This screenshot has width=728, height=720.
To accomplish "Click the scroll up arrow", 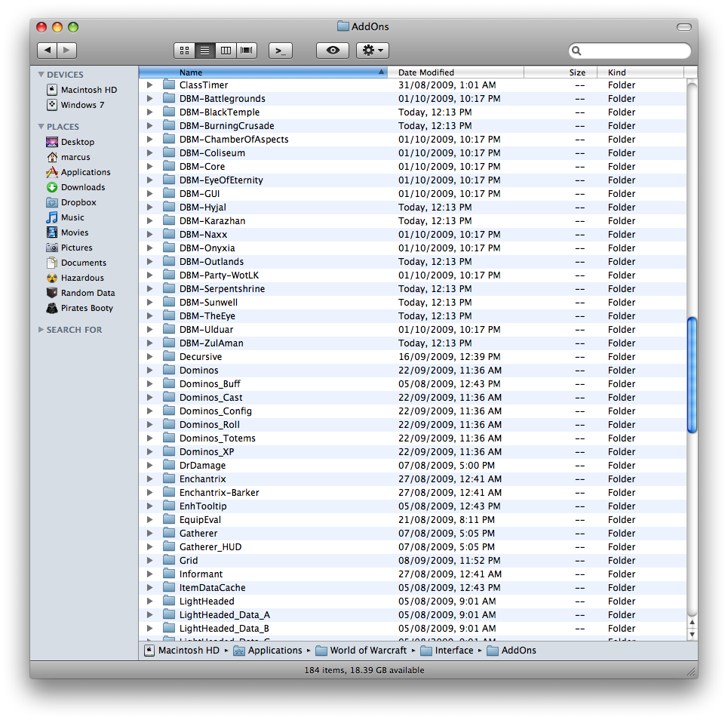I will 692,622.
